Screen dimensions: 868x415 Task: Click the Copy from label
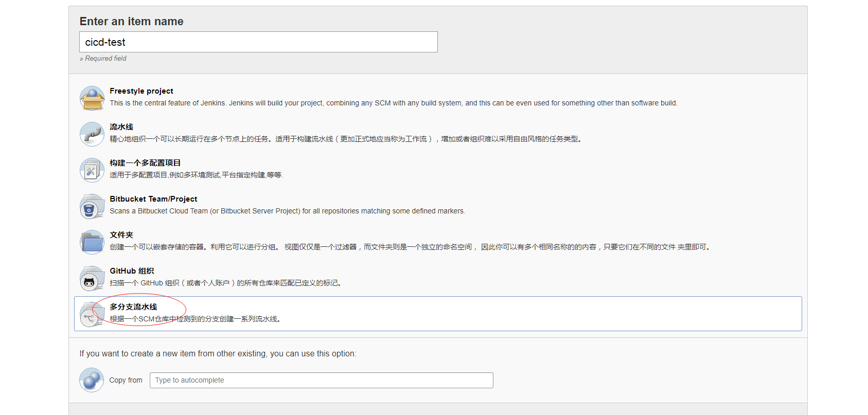(x=126, y=380)
